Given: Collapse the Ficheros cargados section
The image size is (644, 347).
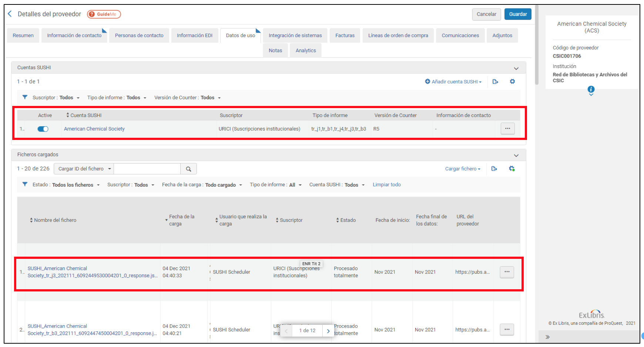Looking at the screenshot, I should point(516,155).
